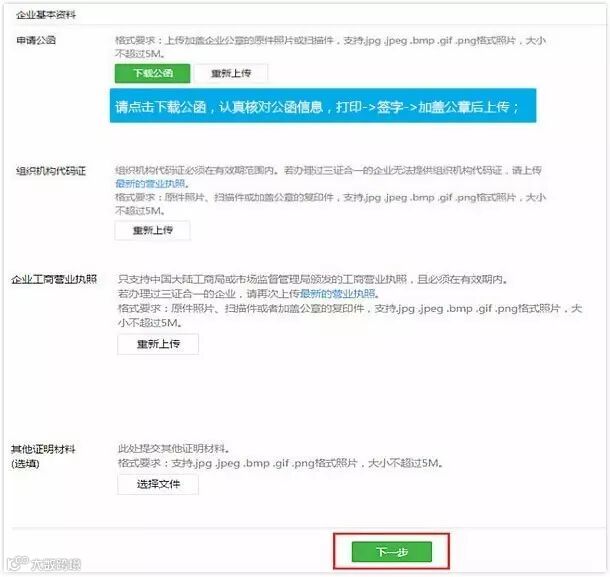Click the blue 请点击下载公函 instruction banner
This screenshot has height=577, width=610.
pos(323,106)
